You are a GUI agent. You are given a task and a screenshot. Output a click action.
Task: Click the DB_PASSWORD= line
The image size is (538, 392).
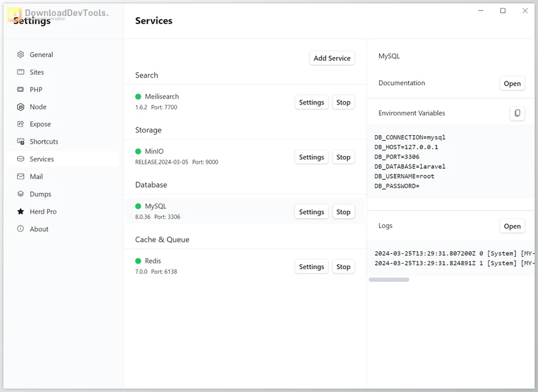coord(397,186)
